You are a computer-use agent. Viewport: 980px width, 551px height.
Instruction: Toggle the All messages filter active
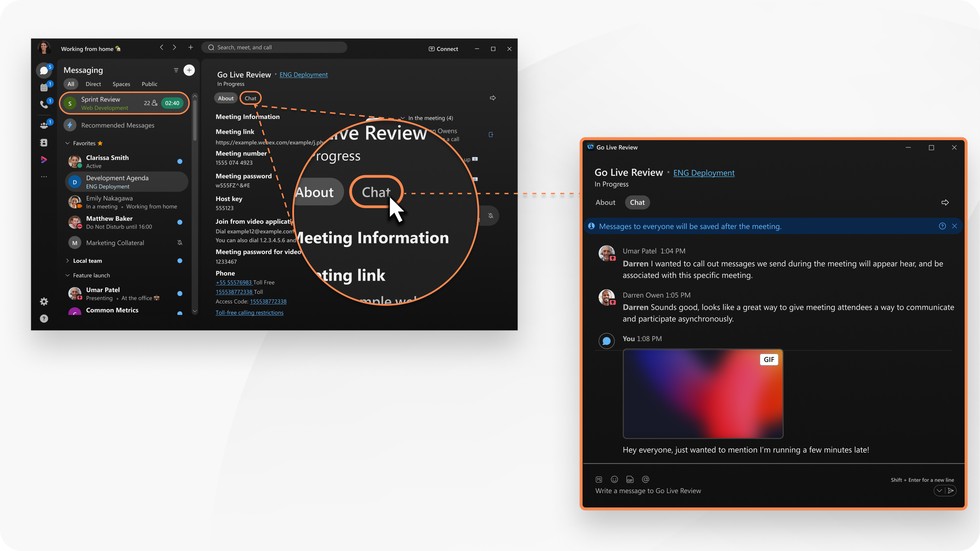coord(71,83)
